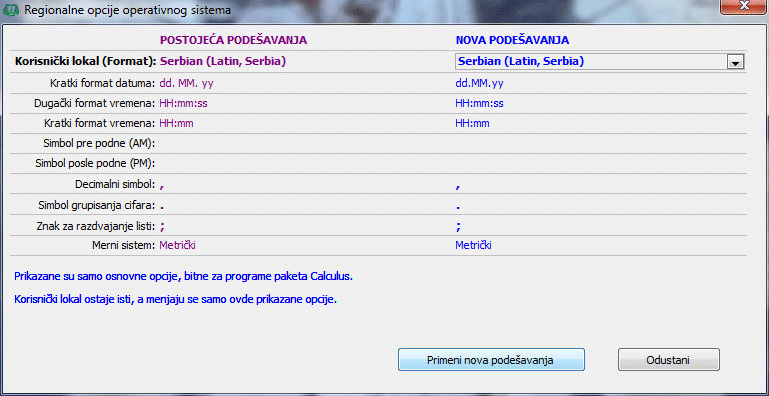Click the existing Metrički measurement value

[x=178, y=245]
